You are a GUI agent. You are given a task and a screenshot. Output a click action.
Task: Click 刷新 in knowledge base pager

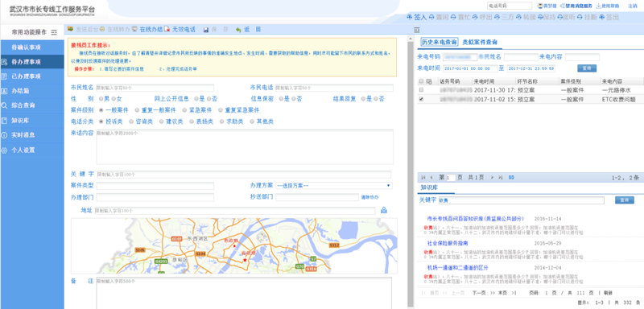coord(608,293)
